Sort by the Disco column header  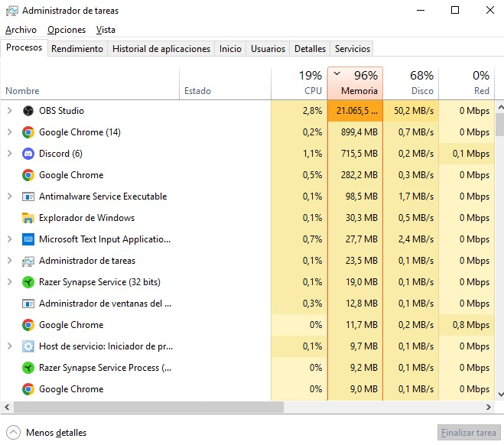pos(411,83)
